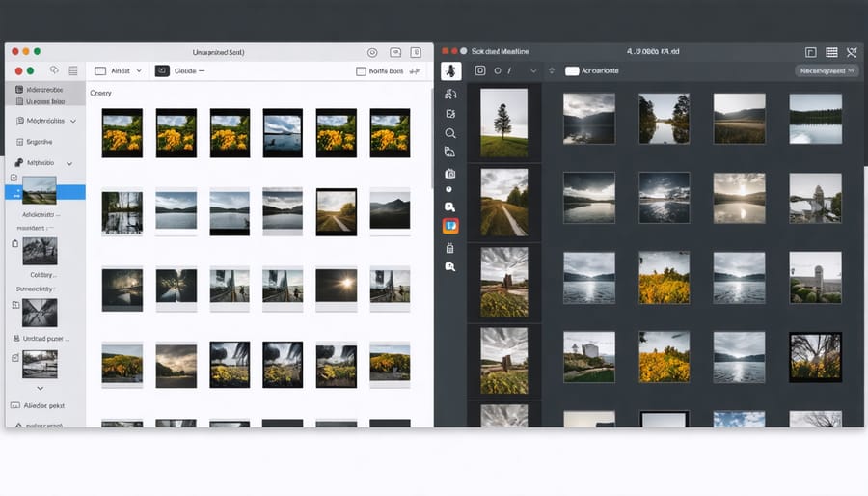This screenshot has width=868, height=496.
Task: Open the lone tree photo thumbnail
Action: point(503,123)
